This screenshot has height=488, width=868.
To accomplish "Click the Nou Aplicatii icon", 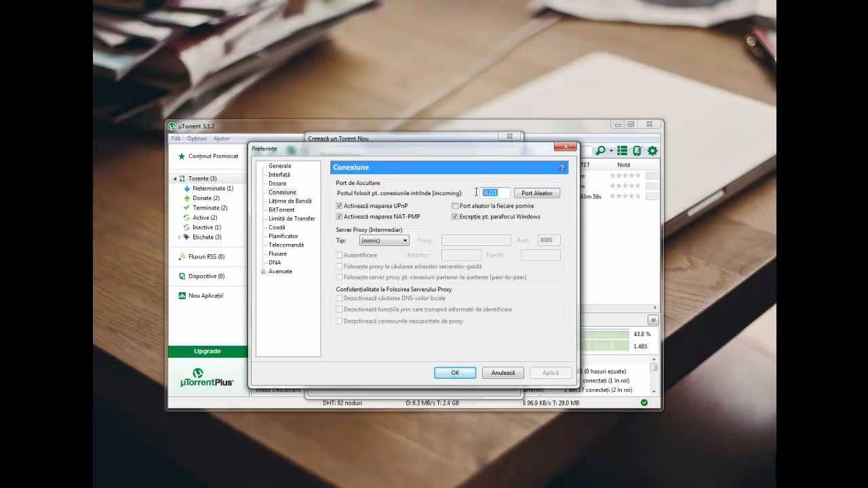I will pyautogui.click(x=182, y=296).
